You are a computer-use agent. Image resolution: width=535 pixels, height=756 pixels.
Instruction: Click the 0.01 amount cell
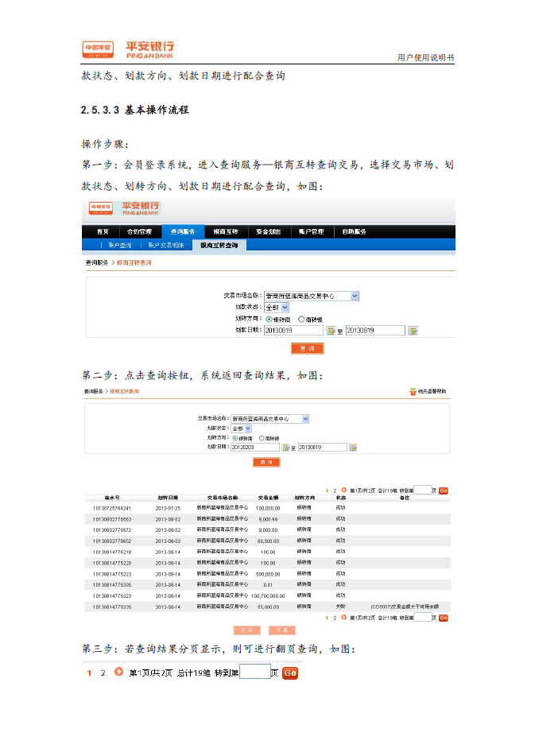(x=268, y=585)
